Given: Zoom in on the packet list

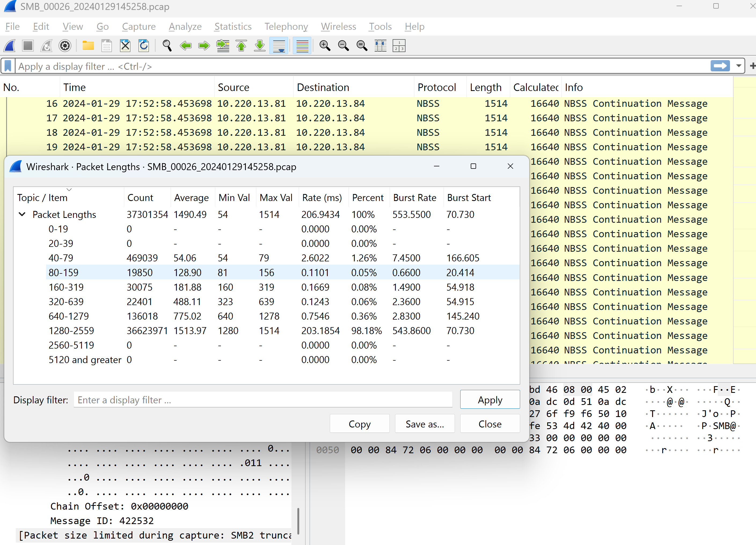Looking at the screenshot, I should pyautogui.click(x=325, y=46).
